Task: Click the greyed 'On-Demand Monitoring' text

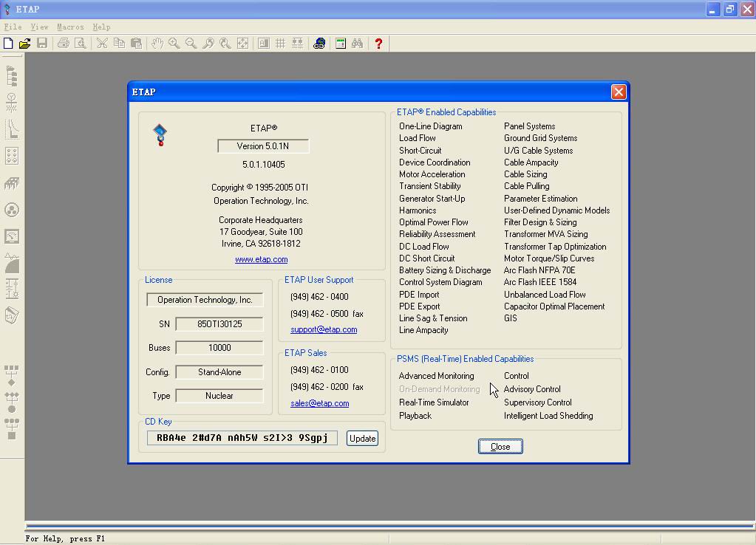Action: (x=439, y=389)
